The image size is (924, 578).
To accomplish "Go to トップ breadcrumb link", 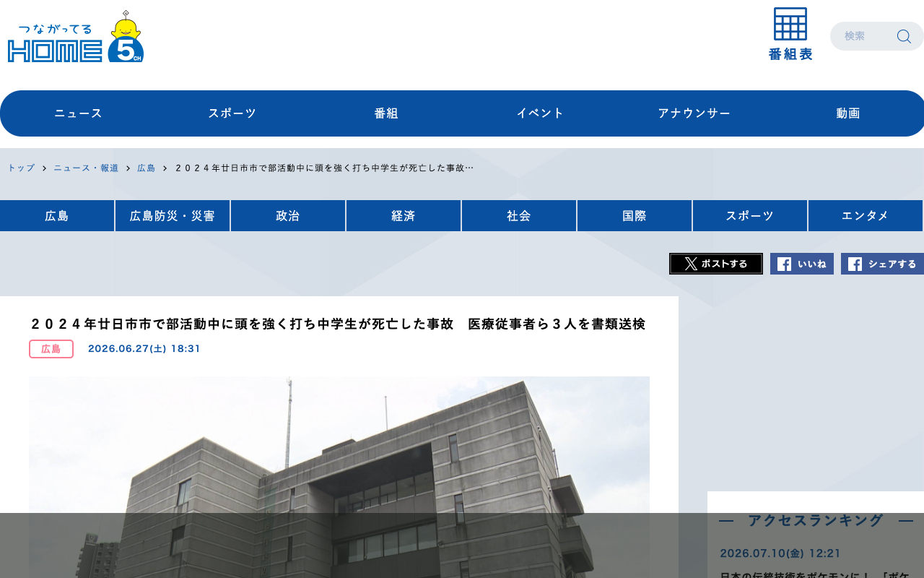I will [x=21, y=168].
